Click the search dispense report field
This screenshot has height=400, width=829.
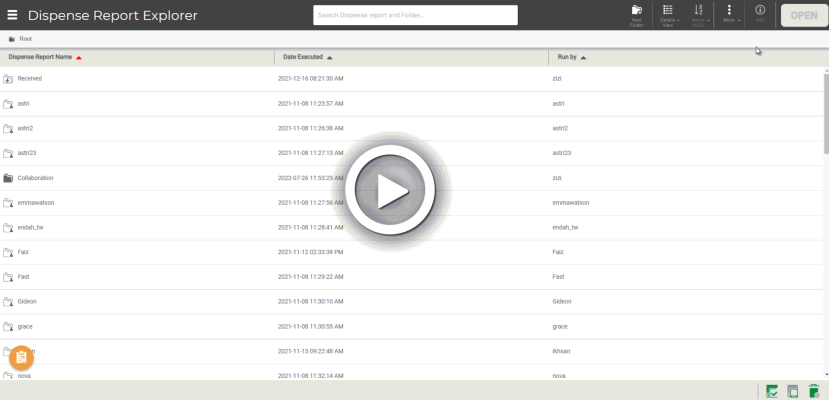click(x=414, y=15)
